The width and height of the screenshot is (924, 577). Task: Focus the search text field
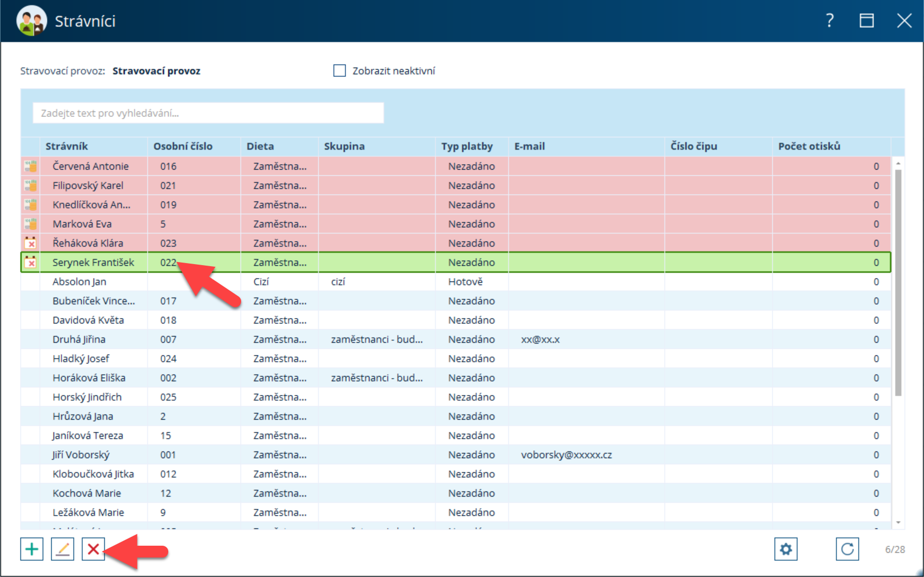pyautogui.click(x=208, y=113)
